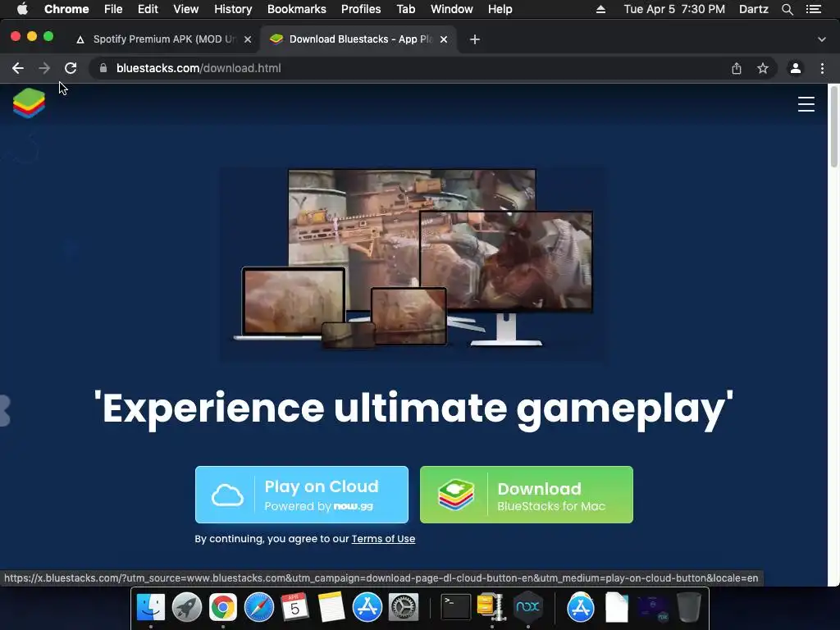Click the page vertical scrollbar

833,127
